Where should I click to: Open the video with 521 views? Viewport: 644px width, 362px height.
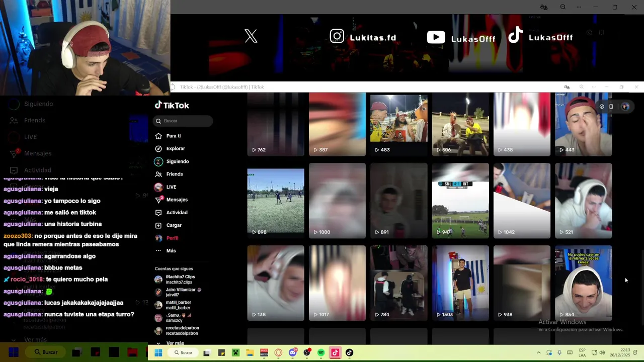click(584, 201)
